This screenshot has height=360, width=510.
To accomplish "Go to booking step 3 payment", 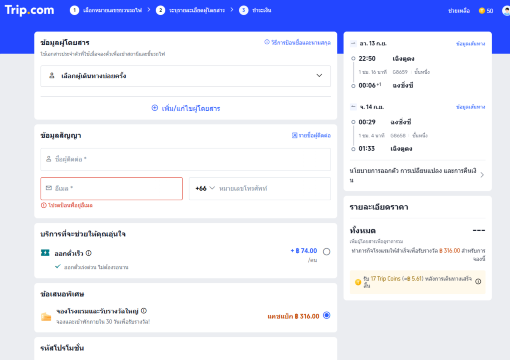I will (255, 10).
